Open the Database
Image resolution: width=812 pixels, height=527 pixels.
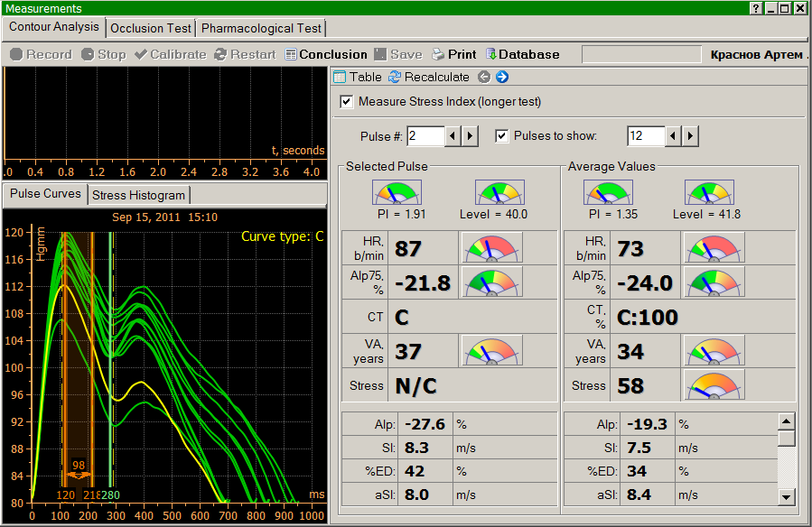pyautogui.click(x=523, y=54)
